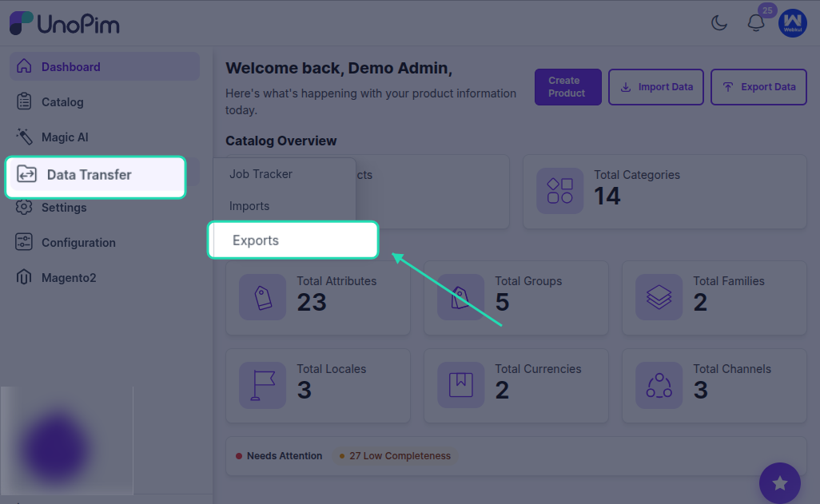Click Import Data button
This screenshot has width=820, height=504.
tap(656, 87)
